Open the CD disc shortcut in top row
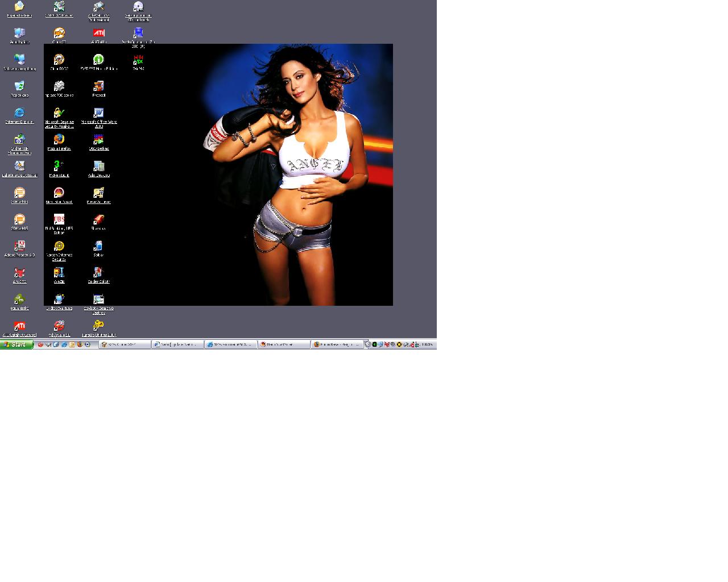The image size is (728, 582). [138, 7]
